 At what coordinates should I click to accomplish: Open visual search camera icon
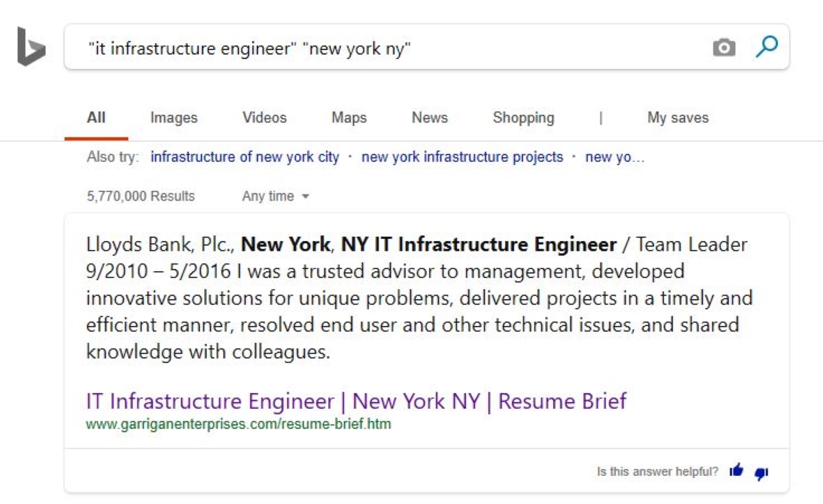[724, 47]
